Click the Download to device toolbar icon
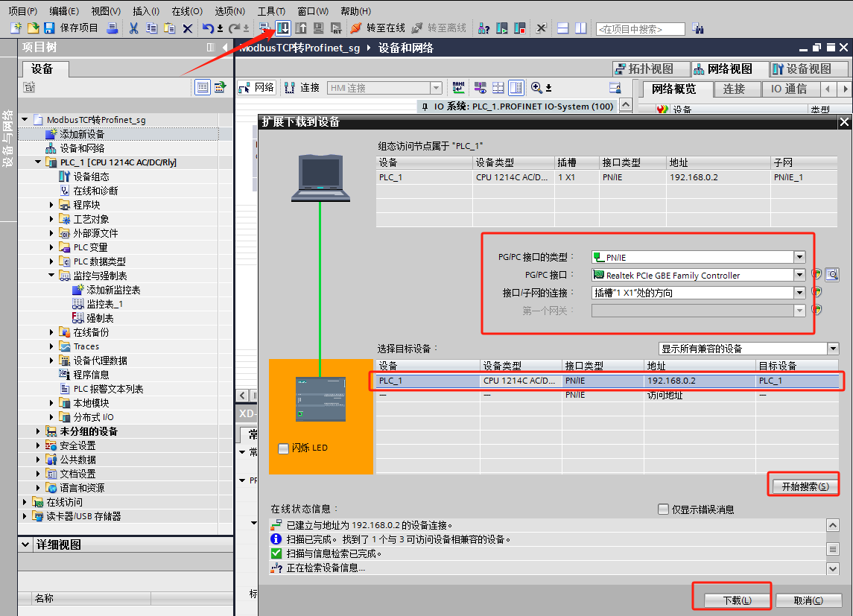This screenshot has height=616, width=853. (x=283, y=28)
